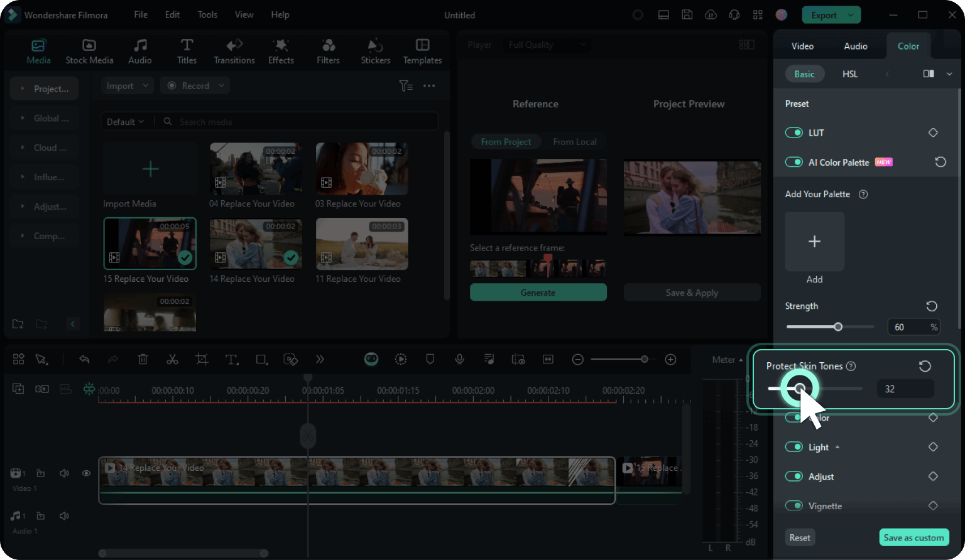This screenshot has width=965, height=560.
Task: Click the add text tool icon
Action: [232, 359]
